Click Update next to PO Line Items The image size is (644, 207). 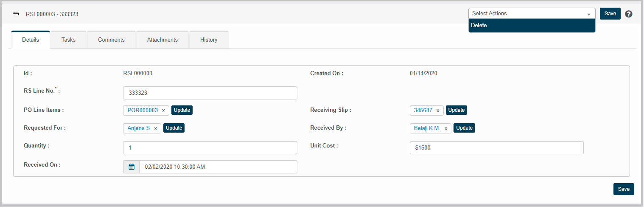(x=182, y=110)
